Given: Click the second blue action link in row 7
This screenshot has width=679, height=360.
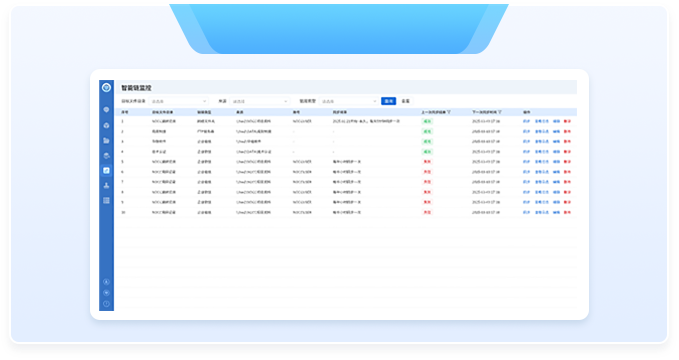Looking at the screenshot, I should click(x=542, y=182).
